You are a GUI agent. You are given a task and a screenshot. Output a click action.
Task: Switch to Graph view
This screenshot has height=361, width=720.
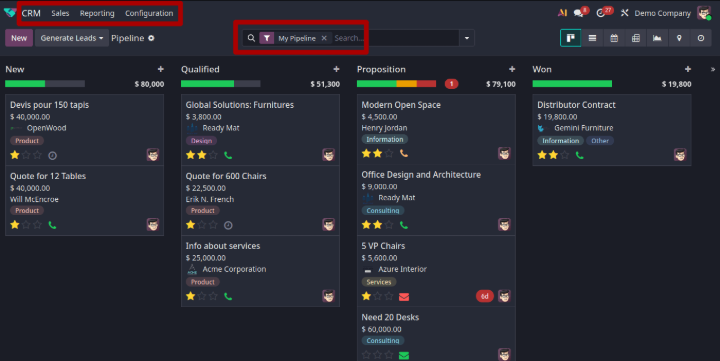coord(657,38)
